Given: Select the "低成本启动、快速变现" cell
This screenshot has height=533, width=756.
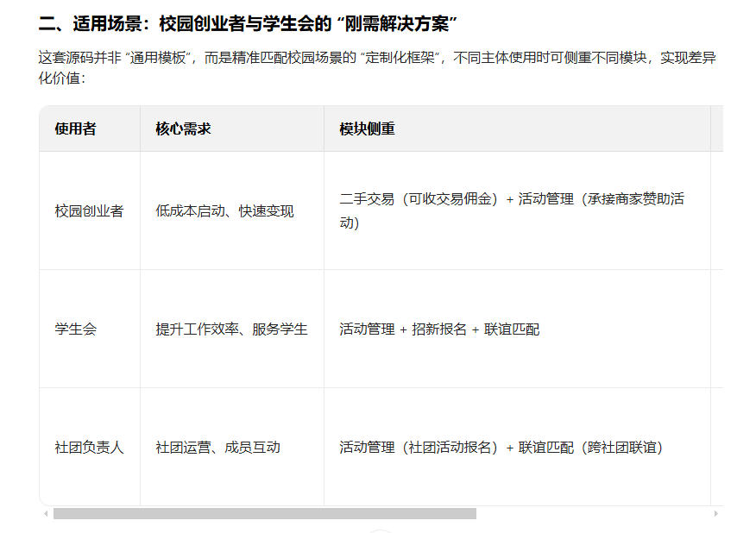Looking at the screenshot, I should [230, 210].
